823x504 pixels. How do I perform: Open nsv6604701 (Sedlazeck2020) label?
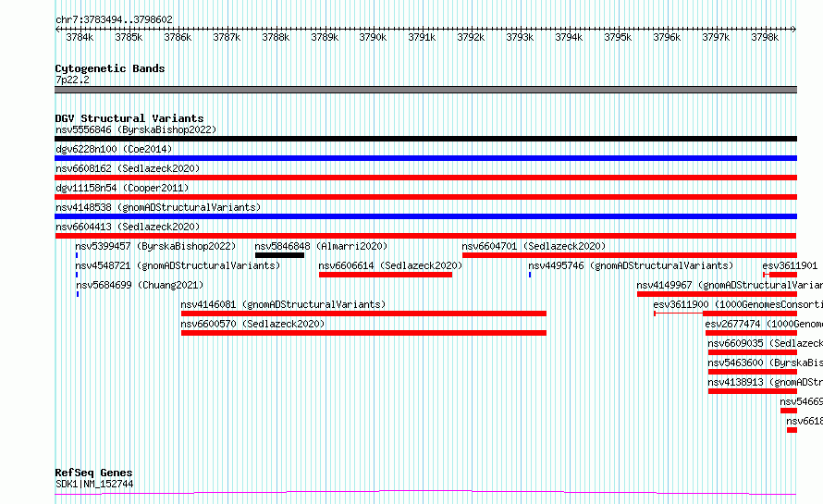[534, 246]
